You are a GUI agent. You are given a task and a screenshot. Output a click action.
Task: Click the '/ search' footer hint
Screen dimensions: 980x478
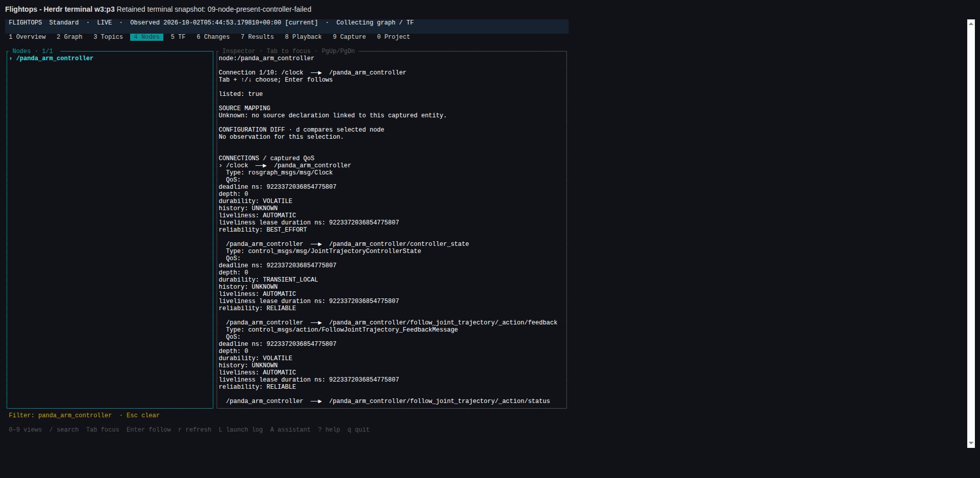pyautogui.click(x=64, y=430)
